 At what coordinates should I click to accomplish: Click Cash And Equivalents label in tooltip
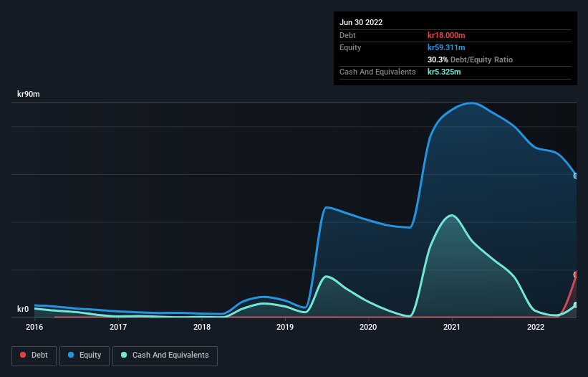(x=377, y=72)
